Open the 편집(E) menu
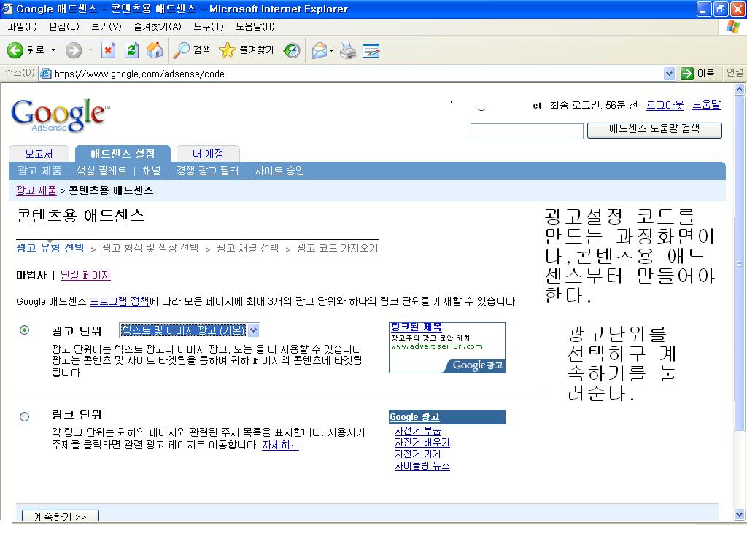 (64, 27)
